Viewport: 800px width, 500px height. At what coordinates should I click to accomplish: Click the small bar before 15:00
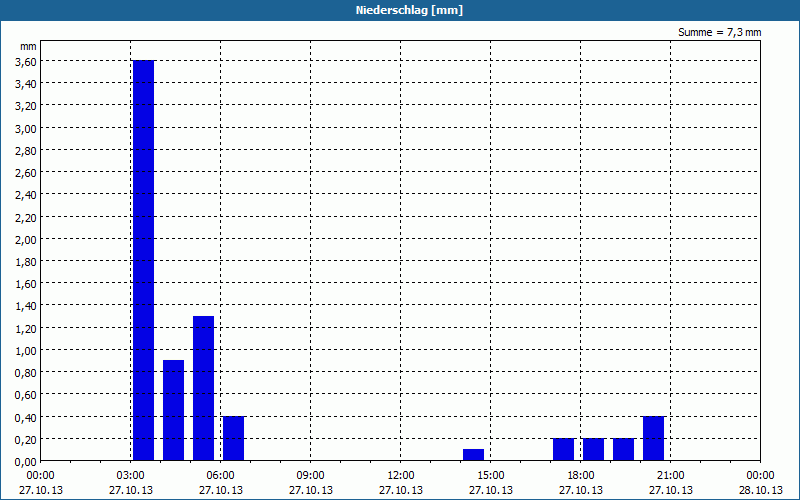pos(473,455)
